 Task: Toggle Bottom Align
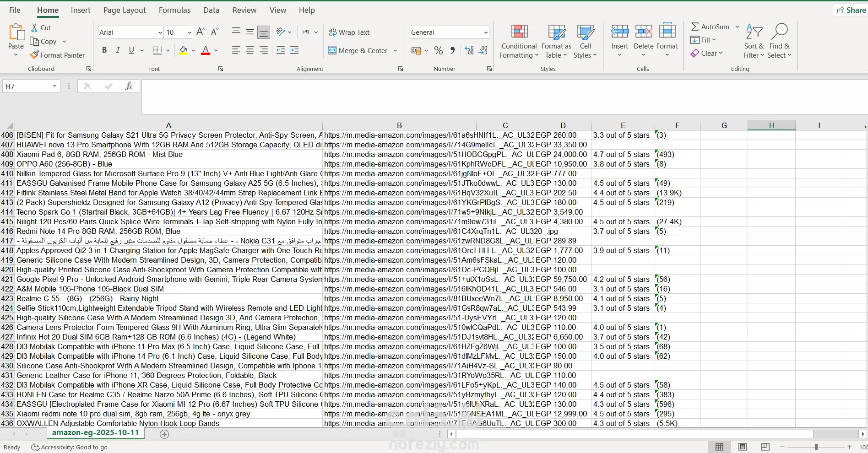click(264, 32)
